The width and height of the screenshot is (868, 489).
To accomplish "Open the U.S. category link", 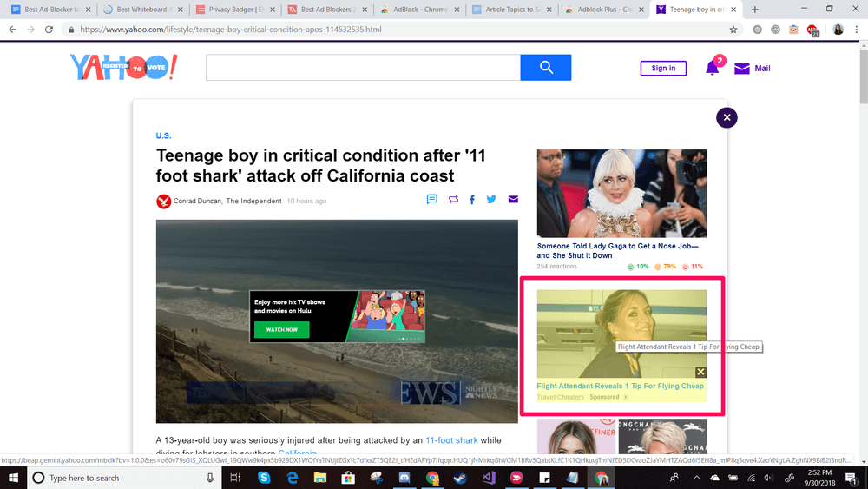I will tap(163, 135).
